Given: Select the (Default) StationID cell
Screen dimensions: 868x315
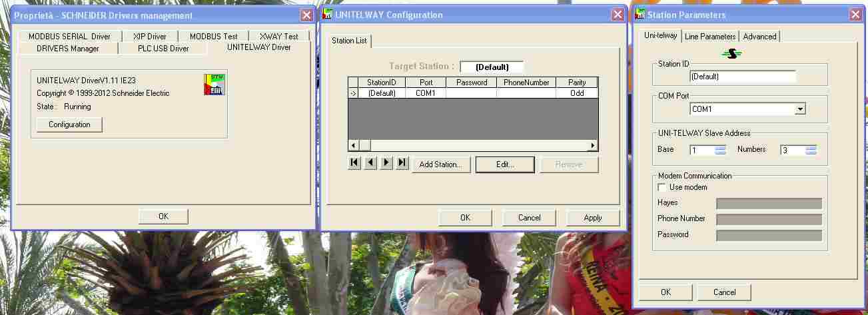Looking at the screenshot, I should click(382, 93).
